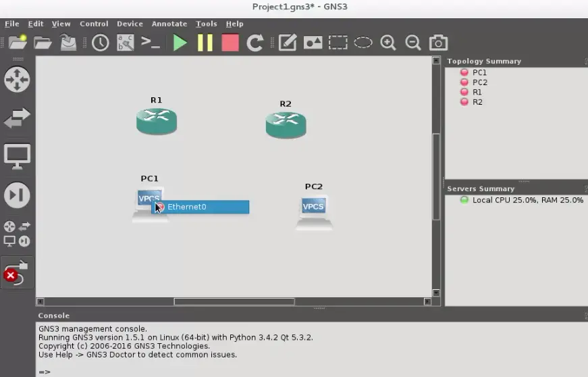
Task: Click the canvas vertical scrollbar down arrow
Action: click(435, 293)
